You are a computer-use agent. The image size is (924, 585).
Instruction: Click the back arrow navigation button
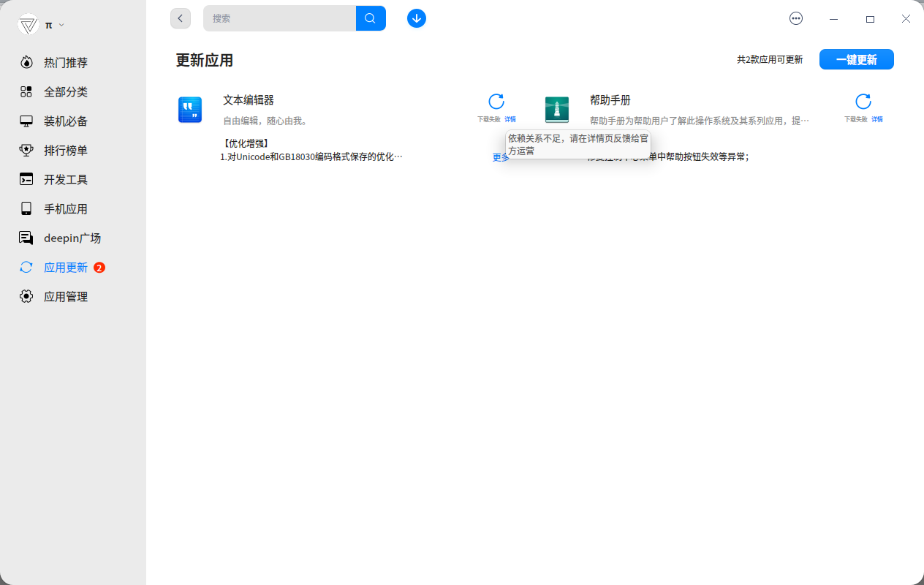(x=180, y=18)
